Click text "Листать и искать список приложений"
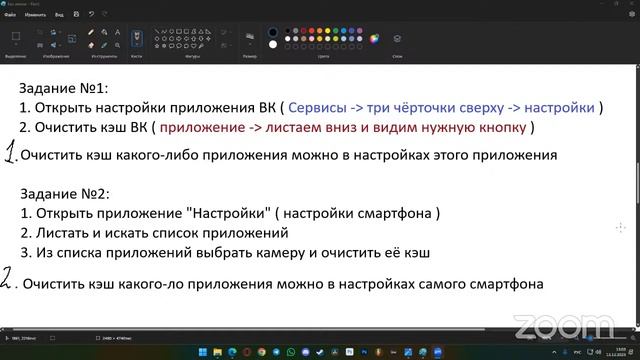The image size is (640, 360). coord(162,233)
